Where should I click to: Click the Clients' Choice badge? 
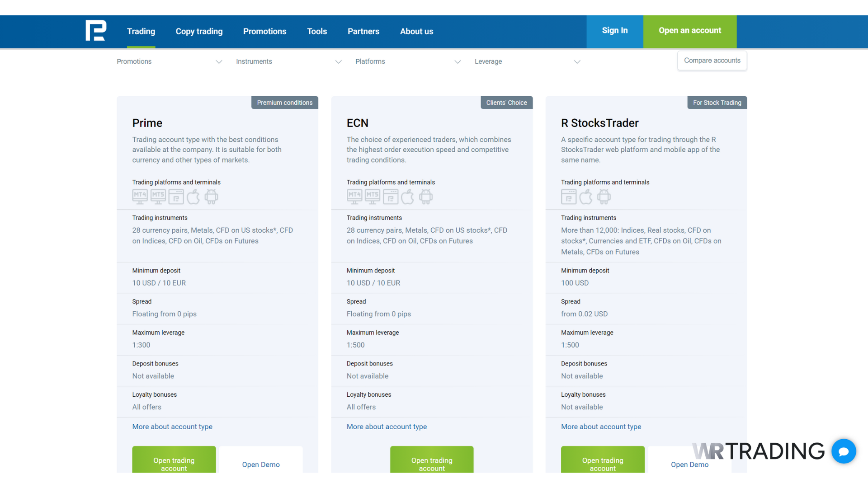tap(506, 103)
